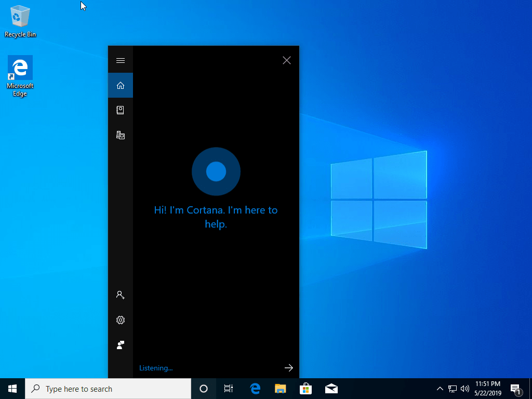The width and height of the screenshot is (532, 399).
Task: Open the Cortana Notebook
Action: [x=121, y=110]
